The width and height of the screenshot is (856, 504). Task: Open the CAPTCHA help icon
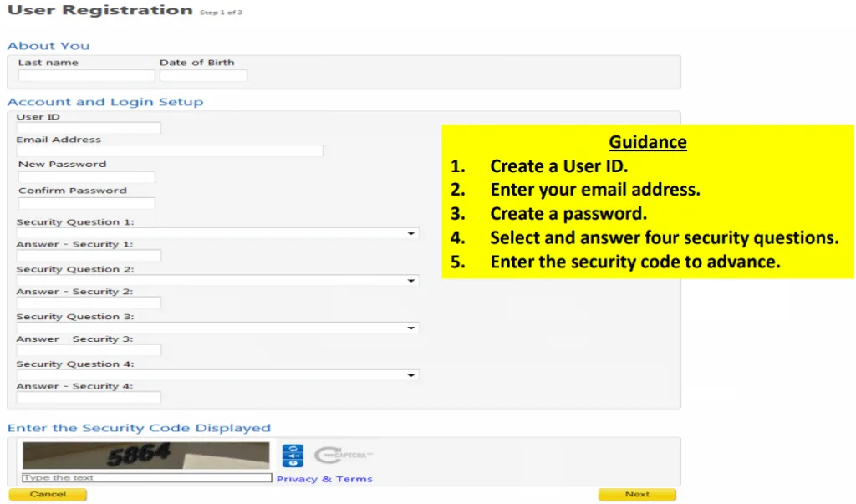click(x=293, y=463)
